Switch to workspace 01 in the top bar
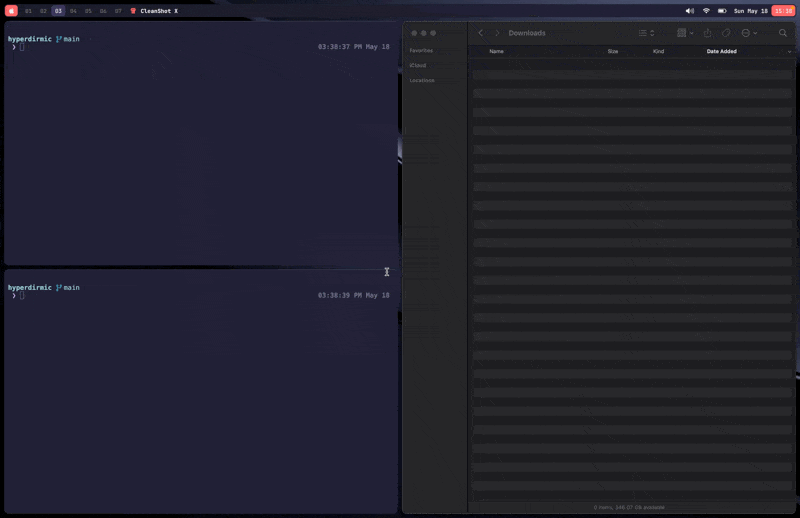Image resolution: width=800 pixels, height=518 pixels. [29, 11]
